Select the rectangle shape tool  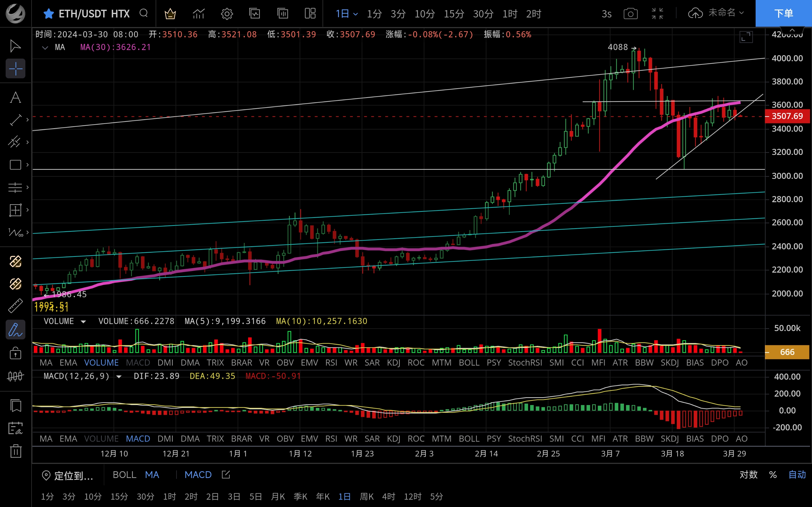[x=16, y=165]
